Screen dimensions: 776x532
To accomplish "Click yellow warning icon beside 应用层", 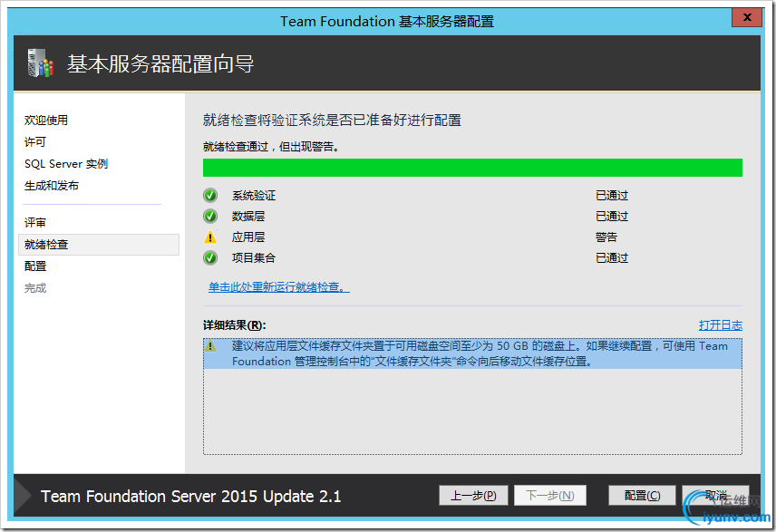I will pos(210,237).
